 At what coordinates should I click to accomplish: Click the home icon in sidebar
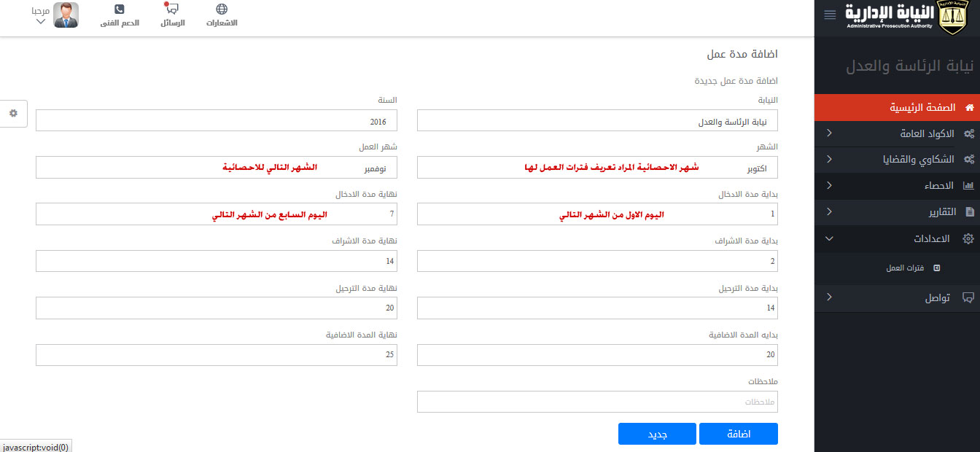click(969, 108)
